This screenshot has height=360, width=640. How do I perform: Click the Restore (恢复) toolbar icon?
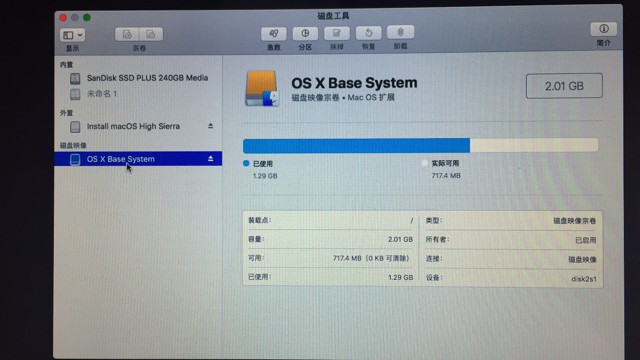pyautogui.click(x=368, y=33)
